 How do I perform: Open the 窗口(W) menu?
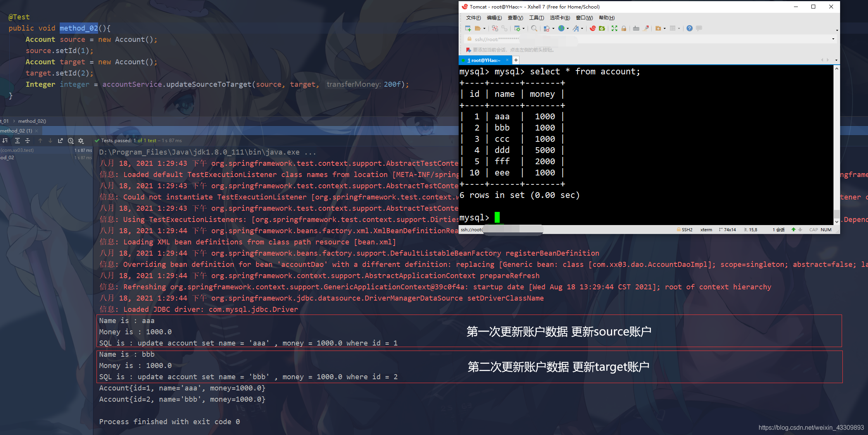584,18
